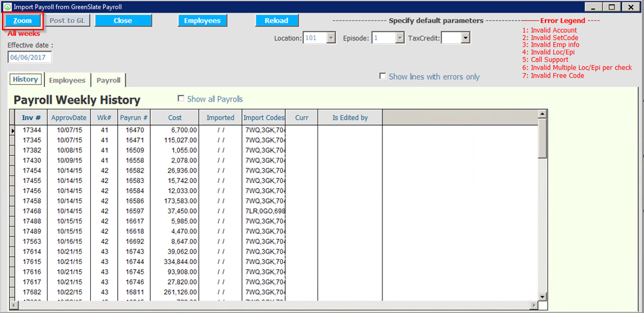Click horizontal scrollbar right arrow

pos(534,306)
